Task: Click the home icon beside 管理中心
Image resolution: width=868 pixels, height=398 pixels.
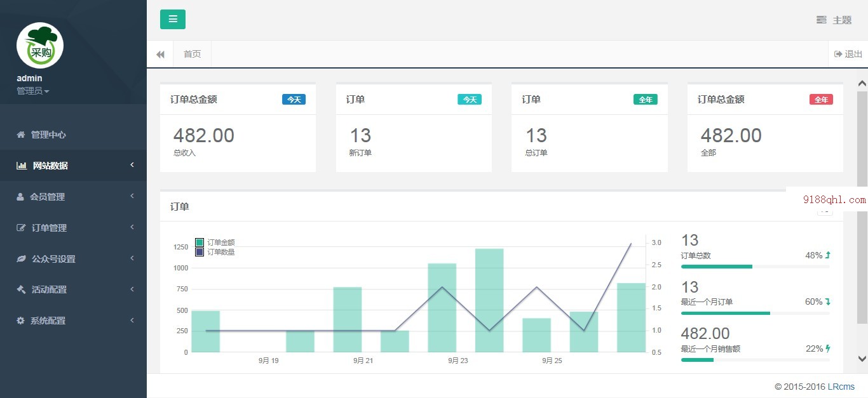Action: point(21,135)
